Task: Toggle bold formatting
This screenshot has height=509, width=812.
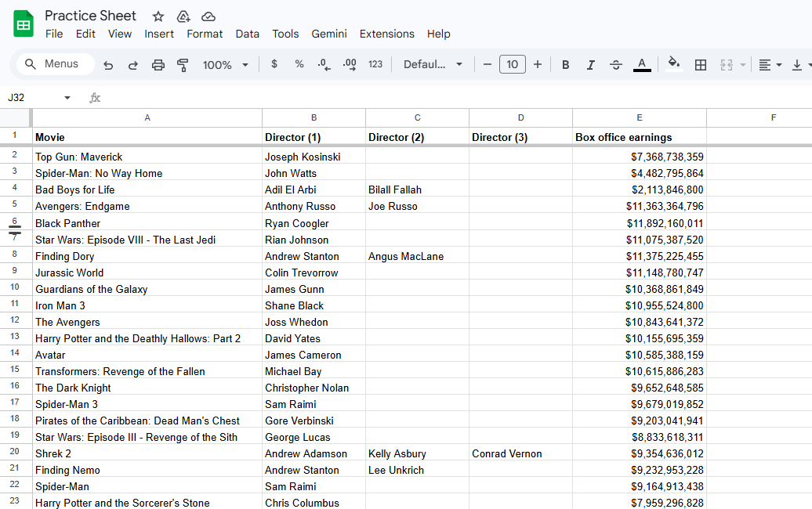Action: point(565,64)
